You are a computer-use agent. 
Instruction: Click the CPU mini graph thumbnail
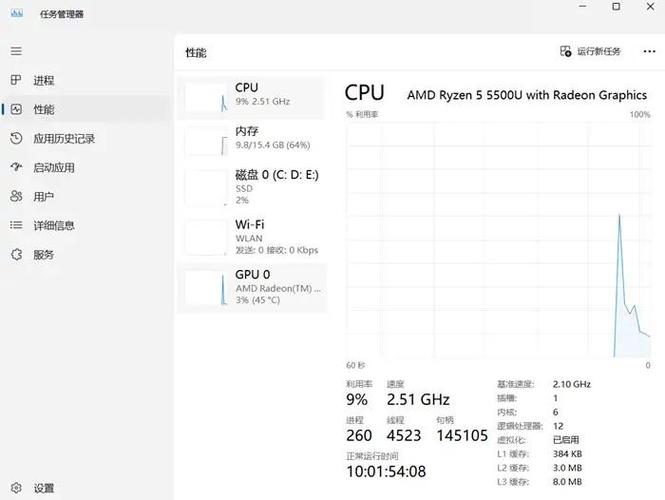click(206, 98)
